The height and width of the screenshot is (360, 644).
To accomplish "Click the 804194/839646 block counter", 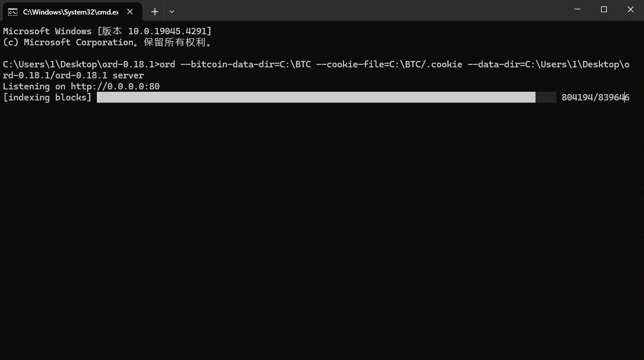I will (x=595, y=98).
